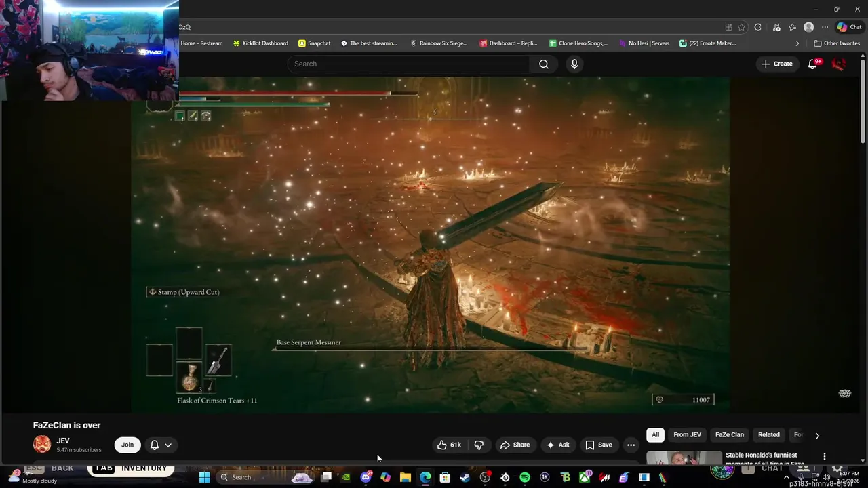Click the Ask button
Image resolution: width=868 pixels, height=488 pixels.
[557, 445]
